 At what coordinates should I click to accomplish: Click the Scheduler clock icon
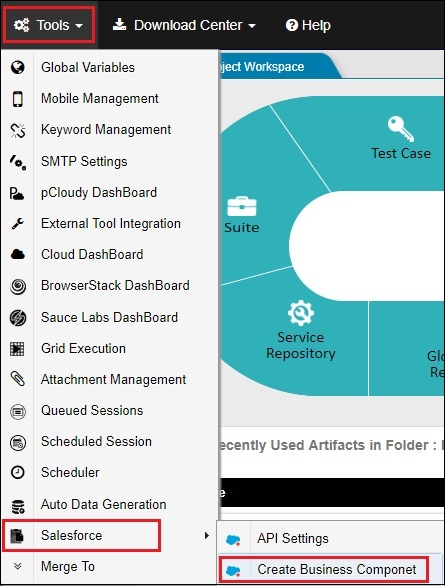(18, 472)
